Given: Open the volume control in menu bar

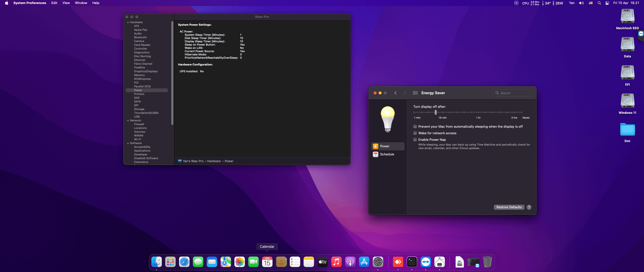Looking at the screenshot, I should (581, 3).
